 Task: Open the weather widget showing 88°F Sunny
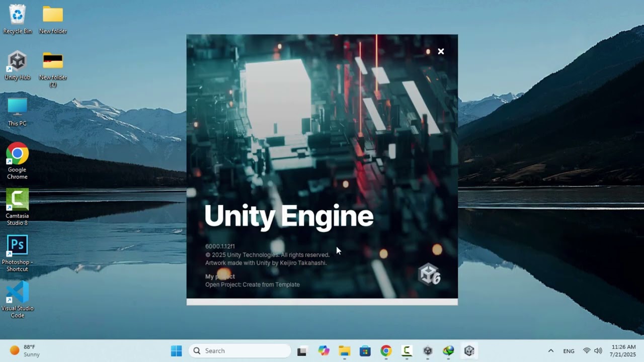[25, 351]
